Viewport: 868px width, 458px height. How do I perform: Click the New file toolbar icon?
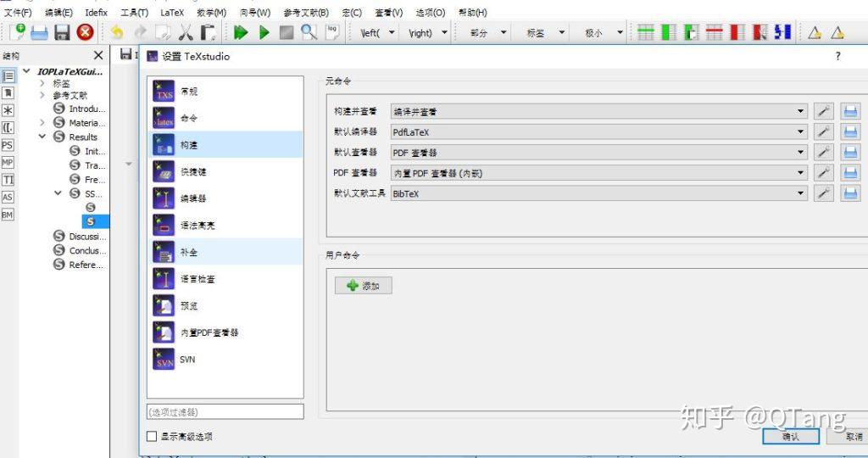click(18, 32)
